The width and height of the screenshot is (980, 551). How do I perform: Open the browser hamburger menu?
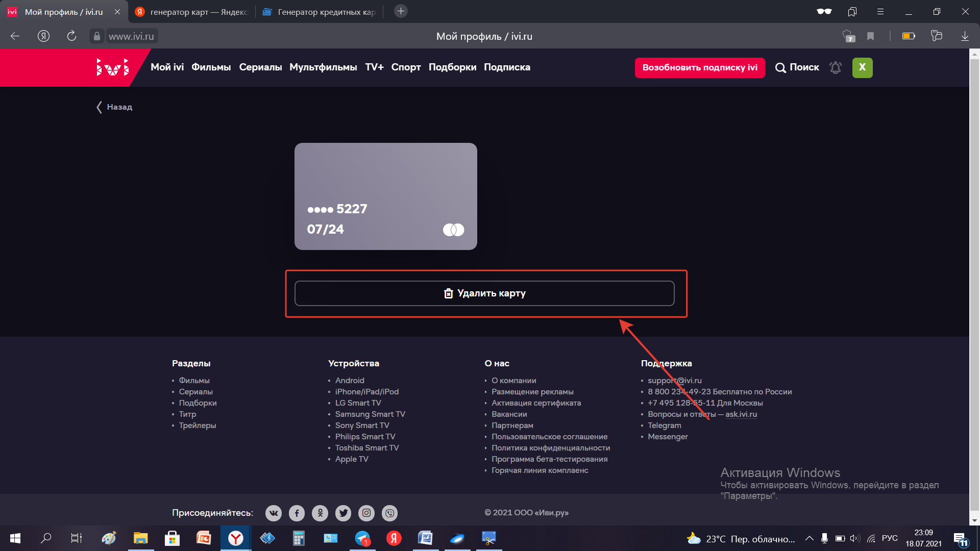tap(880, 11)
